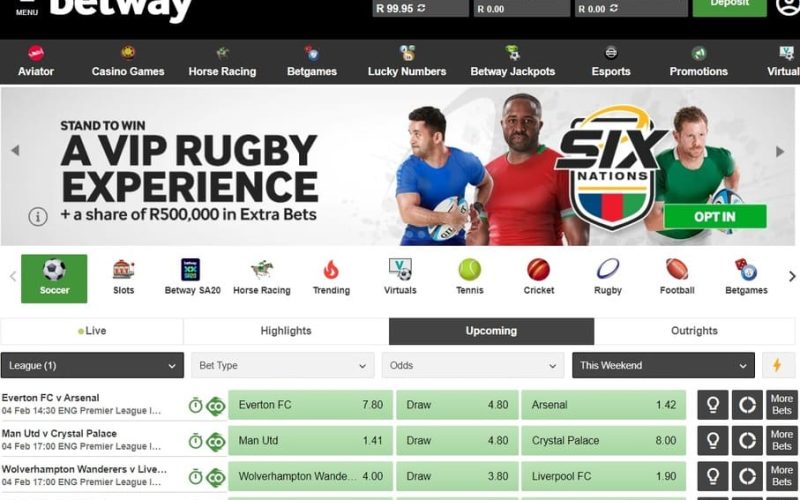Open the Bet Type dropdown
The height and width of the screenshot is (500, 800).
click(x=283, y=365)
